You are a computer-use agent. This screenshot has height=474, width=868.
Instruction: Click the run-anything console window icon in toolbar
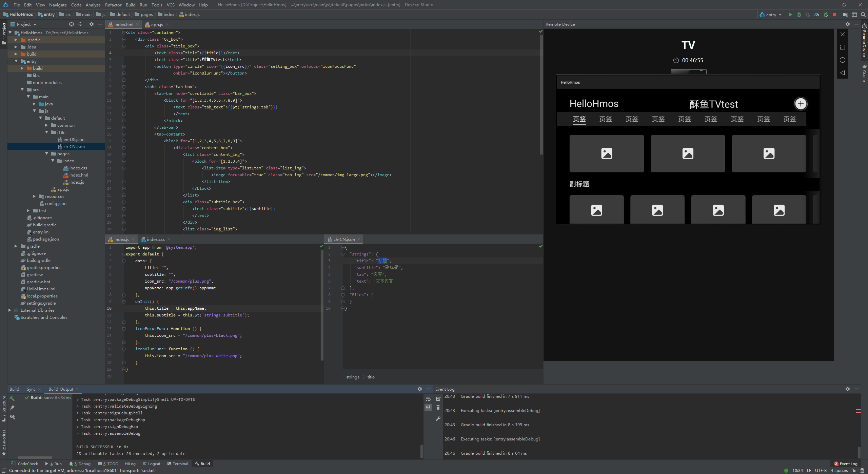pyautogui.click(x=854, y=15)
